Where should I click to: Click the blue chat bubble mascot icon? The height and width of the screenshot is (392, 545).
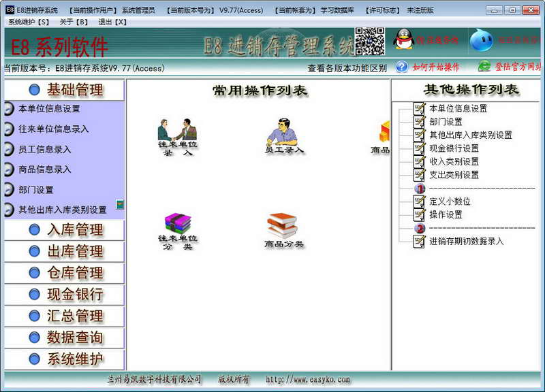(482, 40)
